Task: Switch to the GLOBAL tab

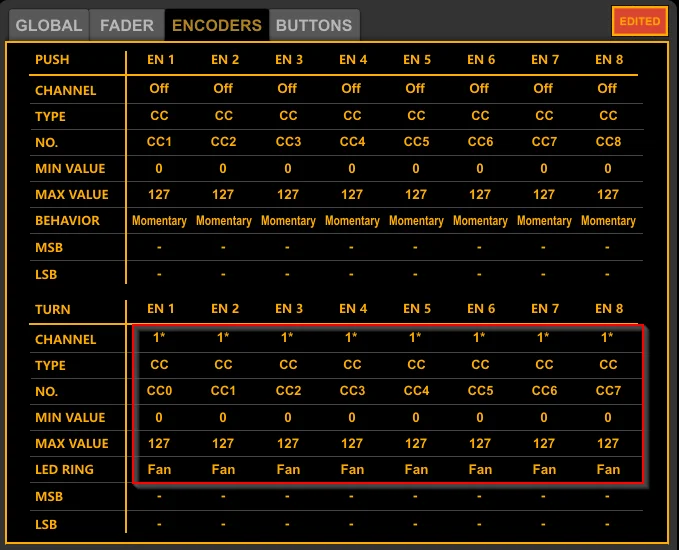Action: (x=48, y=25)
